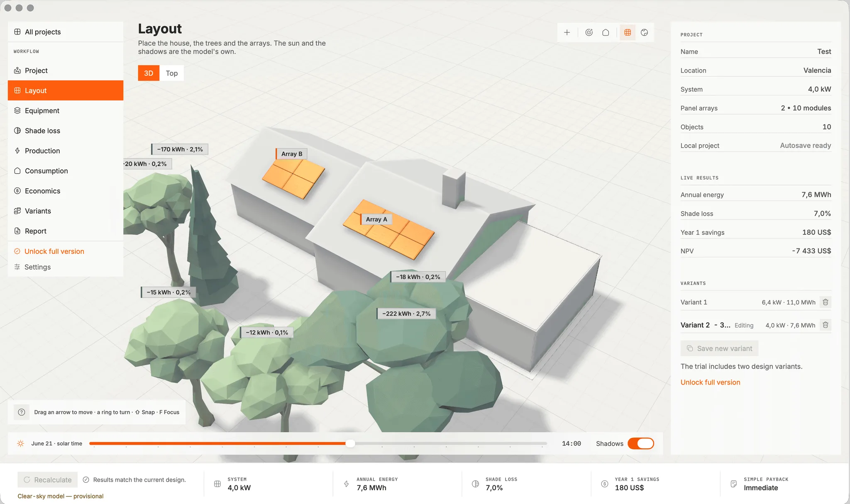Open the Shade loss step
The image size is (850, 504).
click(66, 131)
